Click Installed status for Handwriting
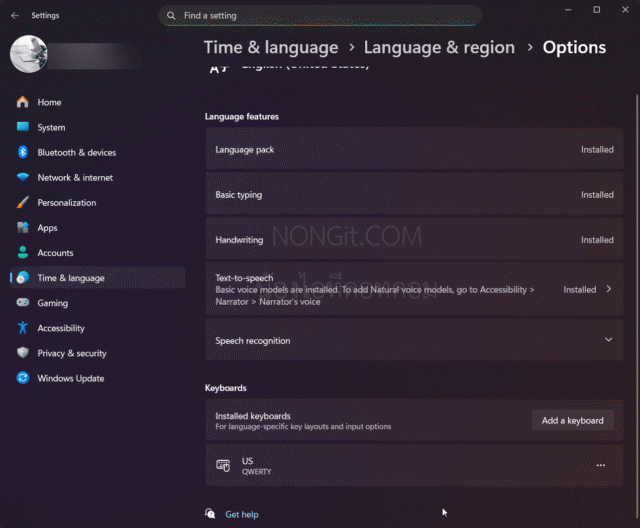 pos(597,240)
